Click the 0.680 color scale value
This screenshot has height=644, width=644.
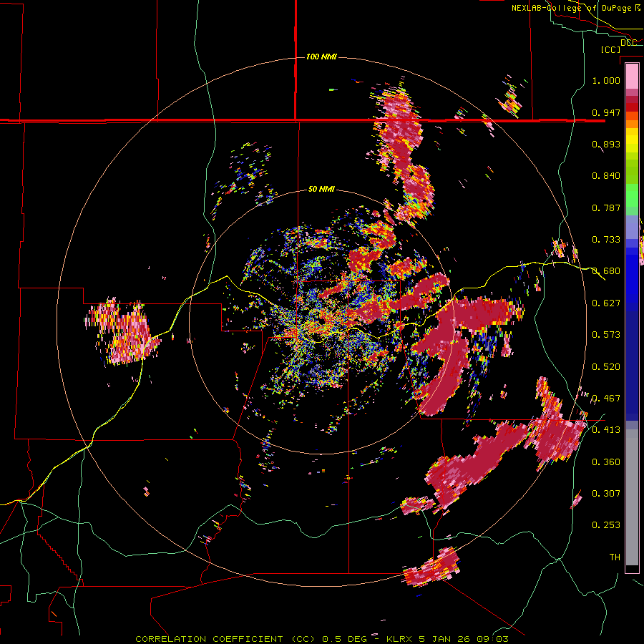pyautogui.click(x=606, y=271)
